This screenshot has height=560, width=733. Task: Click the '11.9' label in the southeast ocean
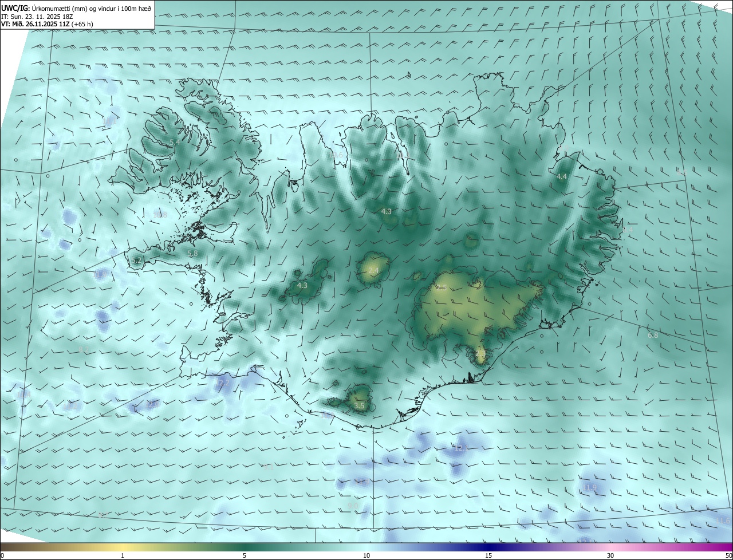(590, 488)
